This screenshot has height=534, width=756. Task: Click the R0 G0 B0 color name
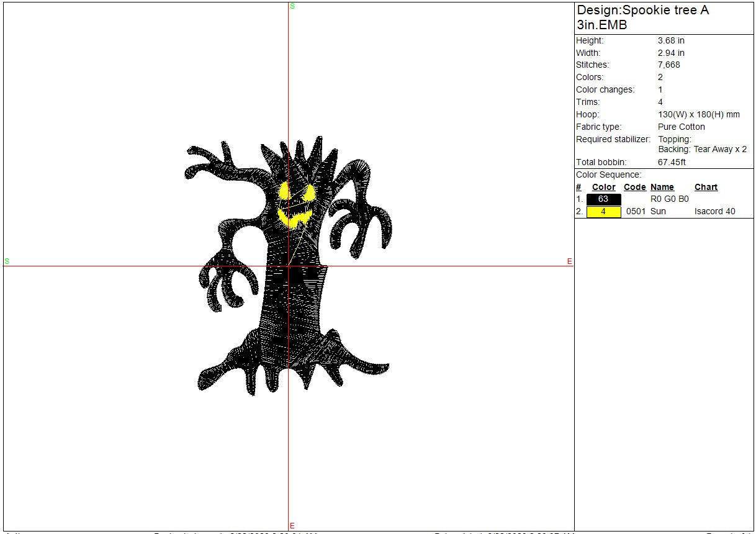(669, 199)
